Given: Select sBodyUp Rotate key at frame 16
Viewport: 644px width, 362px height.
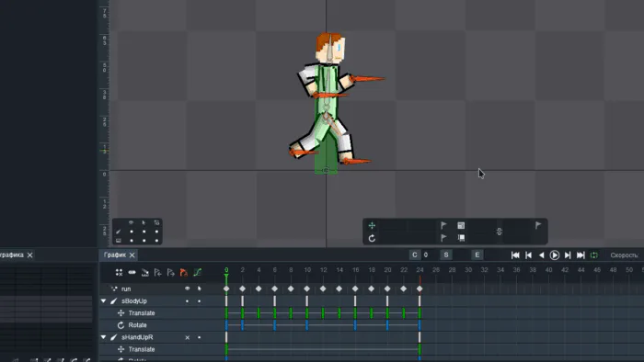Looking at the screenshot, I should point(355,325).
